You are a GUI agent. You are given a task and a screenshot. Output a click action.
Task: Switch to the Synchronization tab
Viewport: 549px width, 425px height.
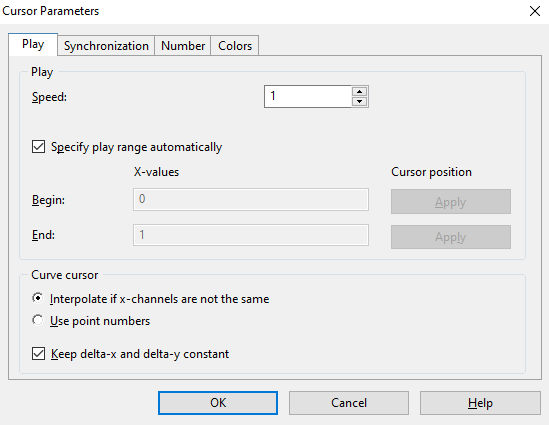106,46
